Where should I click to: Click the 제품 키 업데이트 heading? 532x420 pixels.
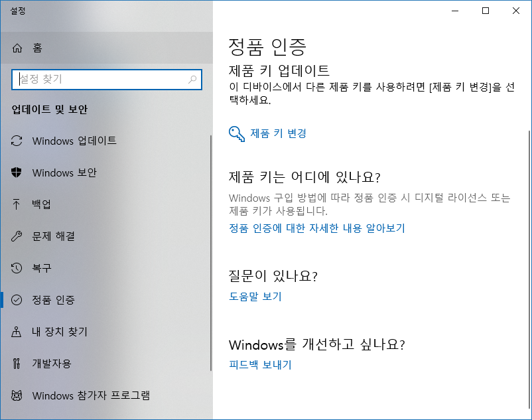(279, 70)
